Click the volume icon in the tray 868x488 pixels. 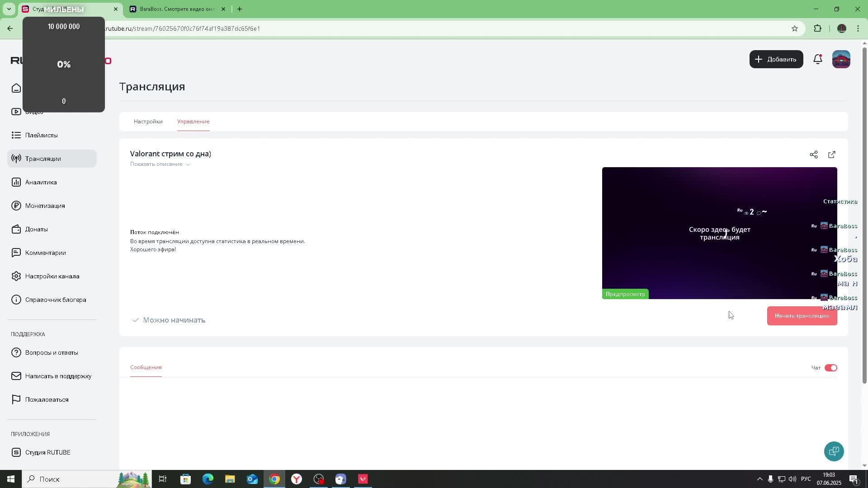[793, 479]
